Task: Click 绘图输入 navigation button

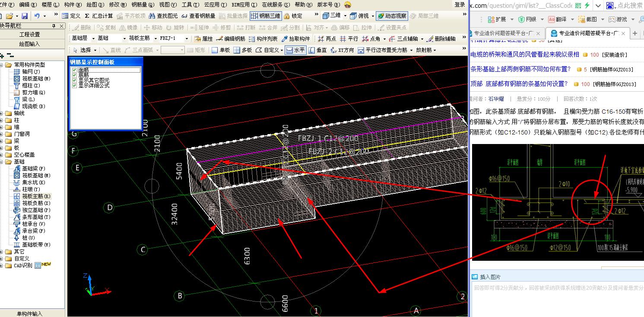Action: pyautogui.click(x=30, y=44)
